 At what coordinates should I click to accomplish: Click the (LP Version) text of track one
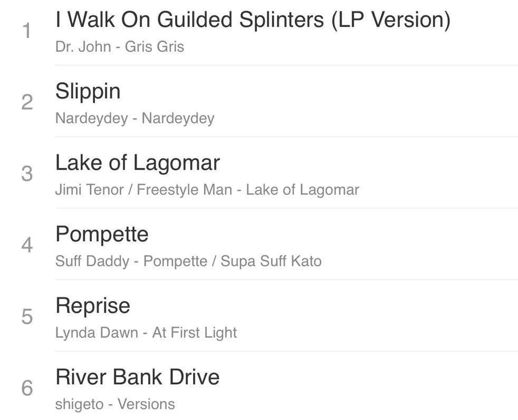tap(391, 21)
